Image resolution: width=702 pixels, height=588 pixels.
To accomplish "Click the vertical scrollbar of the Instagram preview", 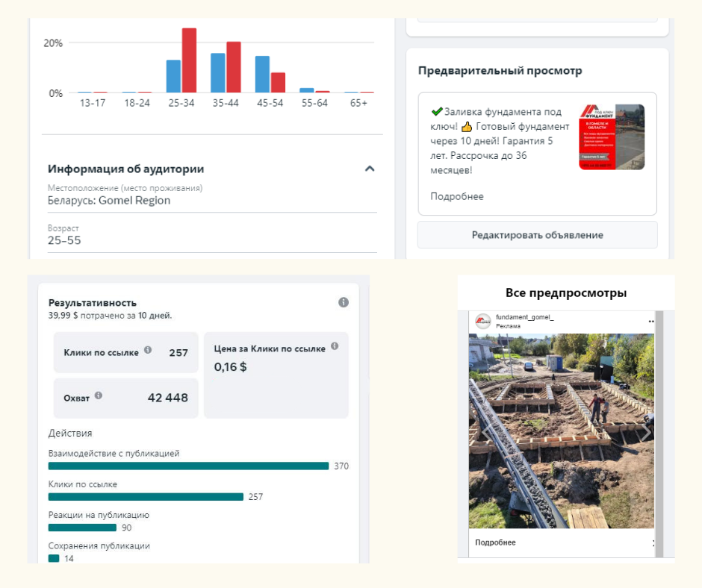I will click(659, 433).
